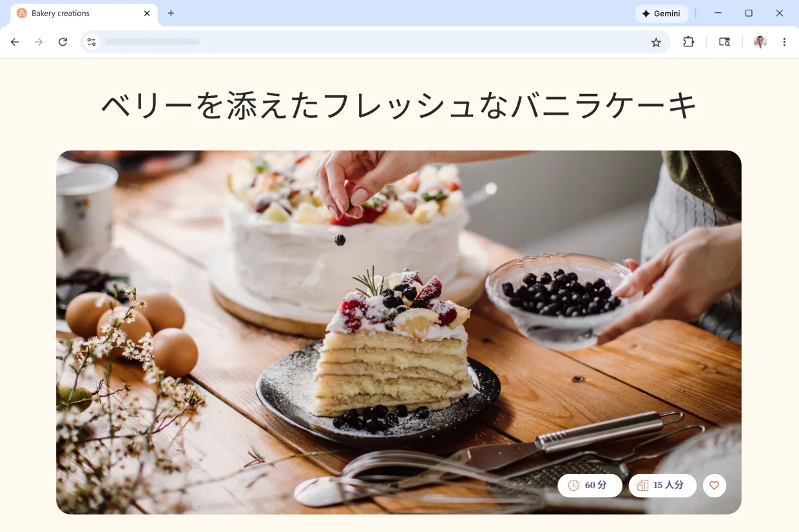Click the 60 分 time badge
Image resolution: width=799 pixels, height=532 pixels.
click(590, 486)
